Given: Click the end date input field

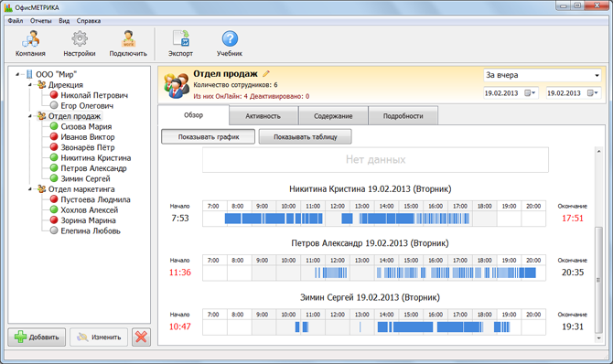Looking at the screenshot, I should point(565,93).
